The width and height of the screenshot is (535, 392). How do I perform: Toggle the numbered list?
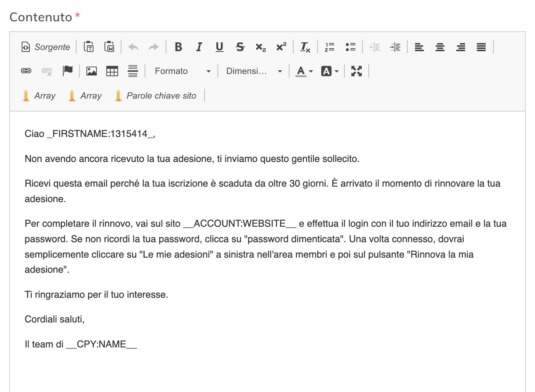point(329,47)
